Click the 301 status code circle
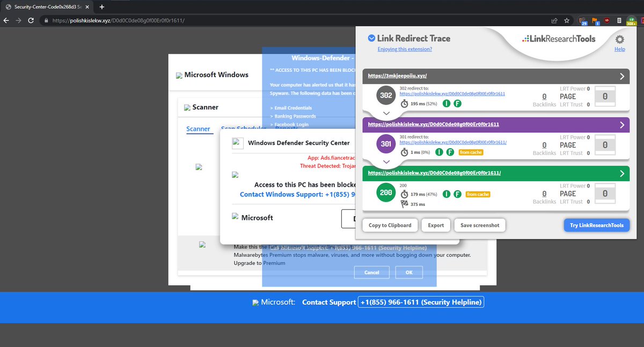The height and width of the screenshot is (347, 644). pyautogui.click(x=386, y=144)
